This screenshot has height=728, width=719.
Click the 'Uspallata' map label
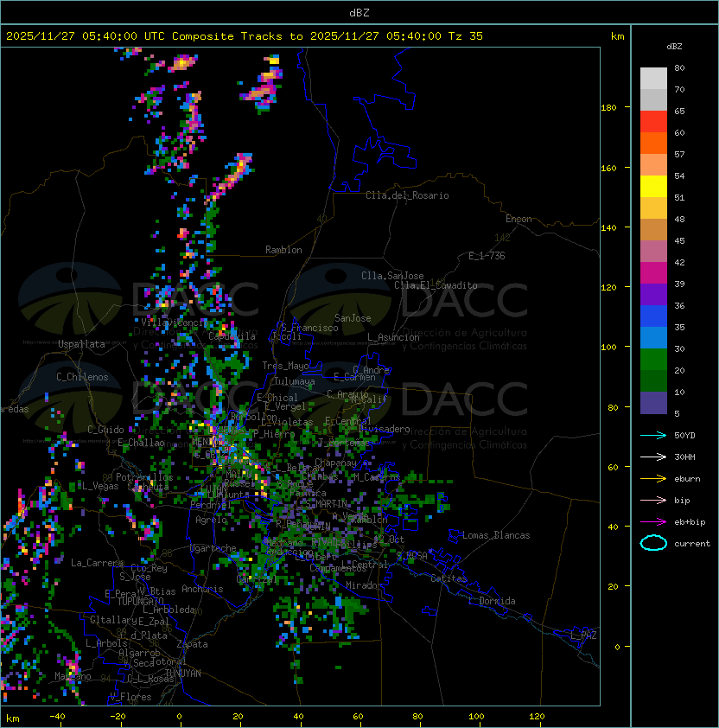[x=81, y=344]
